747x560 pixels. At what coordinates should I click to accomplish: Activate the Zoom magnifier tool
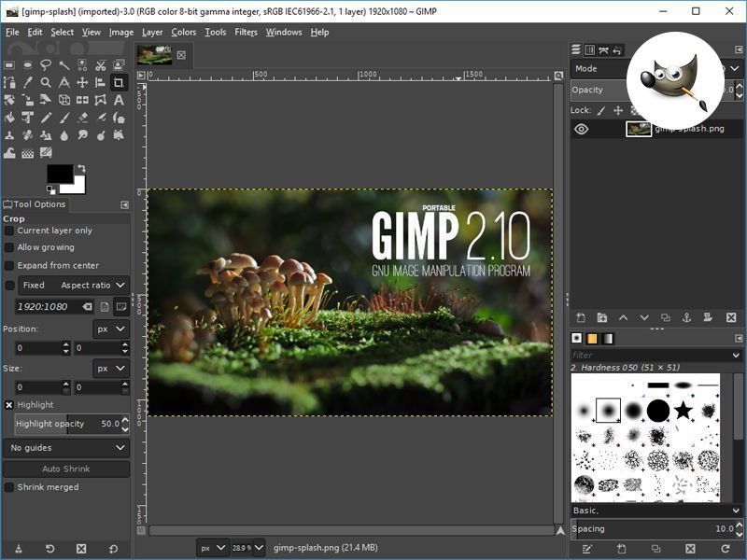(x=46, y=82)
